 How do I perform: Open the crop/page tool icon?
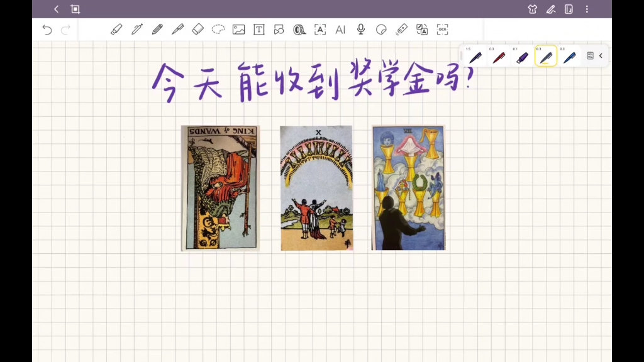(x=75, y=9)
